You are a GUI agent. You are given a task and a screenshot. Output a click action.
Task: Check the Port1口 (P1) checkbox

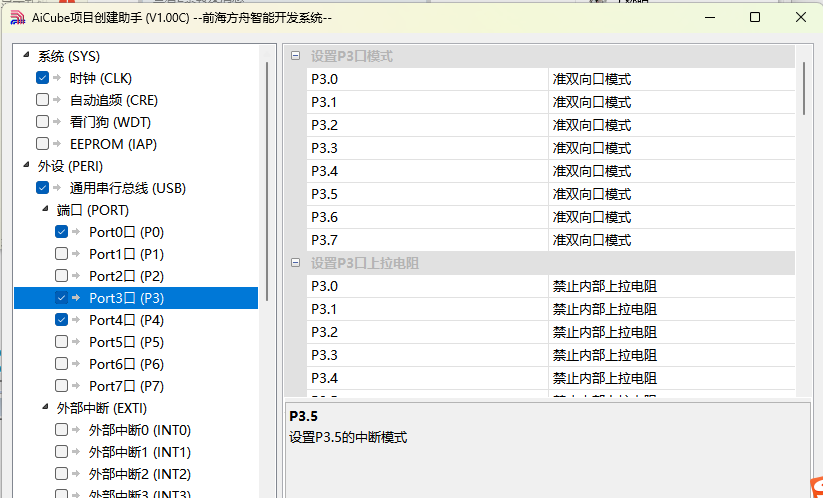61,253
